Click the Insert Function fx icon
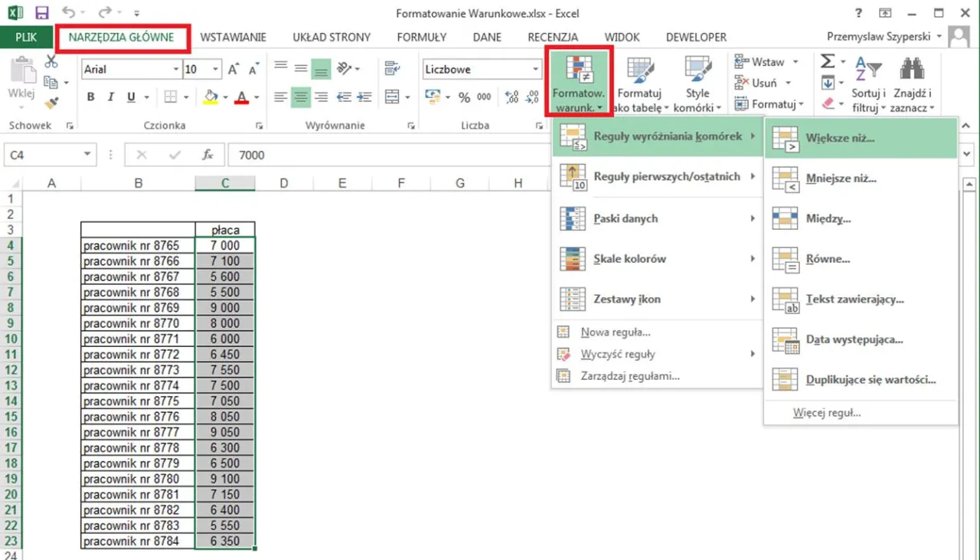Screen dimensions: 980x560 tap(207, 155)
